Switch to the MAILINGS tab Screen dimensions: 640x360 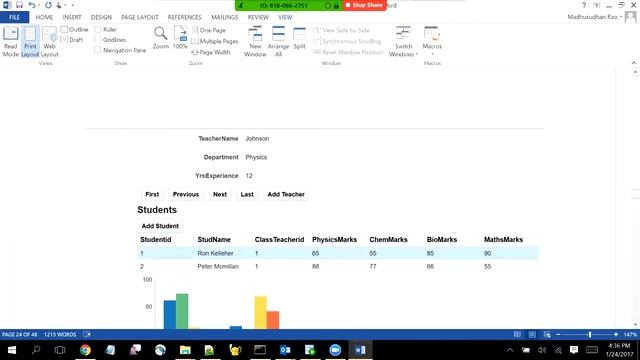click(x=224, y=17)
